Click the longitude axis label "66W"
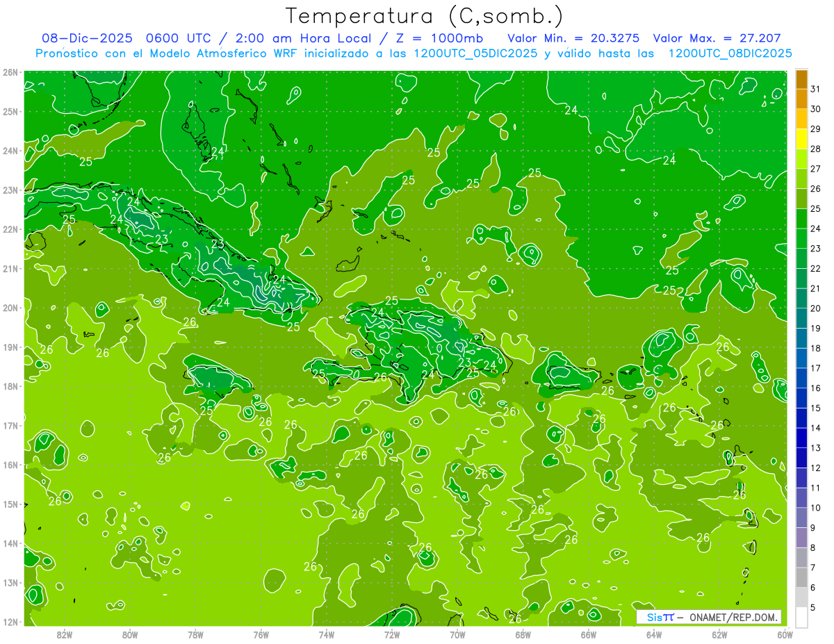 [x=588, y=634]
